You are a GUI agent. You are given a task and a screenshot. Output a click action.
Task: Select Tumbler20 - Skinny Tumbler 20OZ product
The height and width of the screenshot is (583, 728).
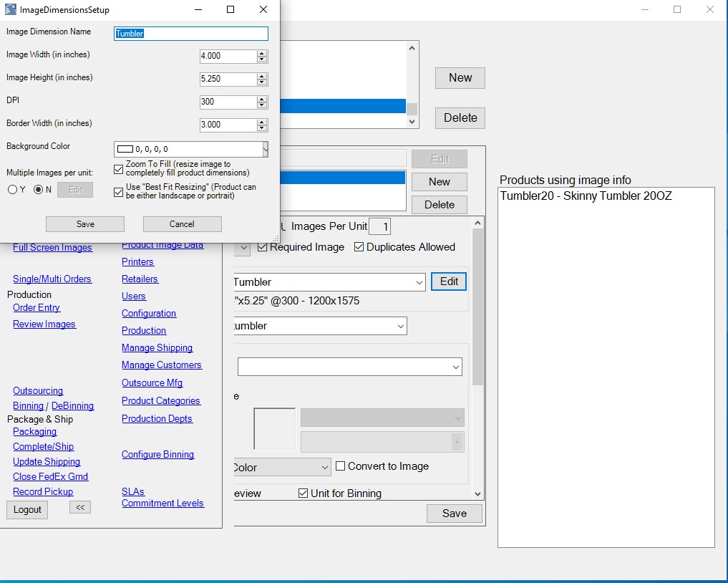586,196
